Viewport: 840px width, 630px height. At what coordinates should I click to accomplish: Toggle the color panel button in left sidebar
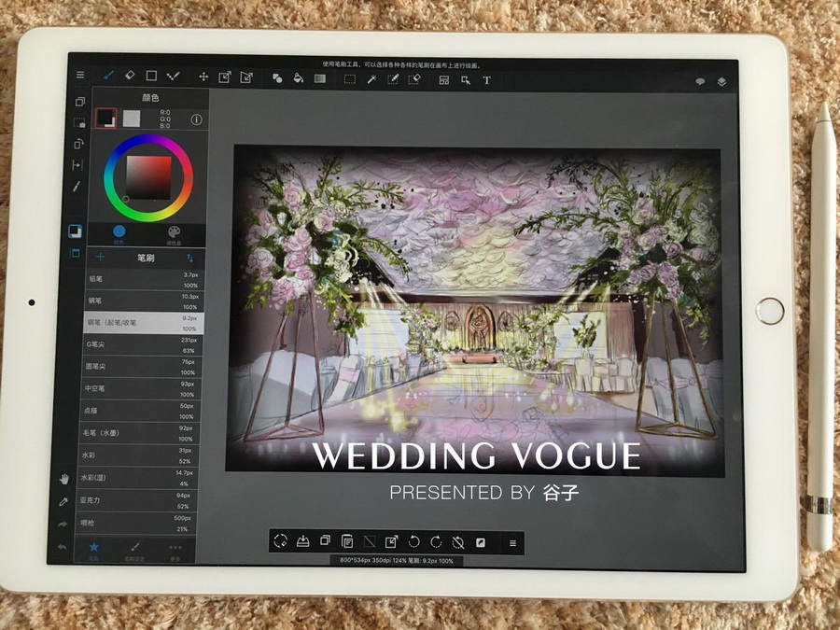tap(76, 231)
